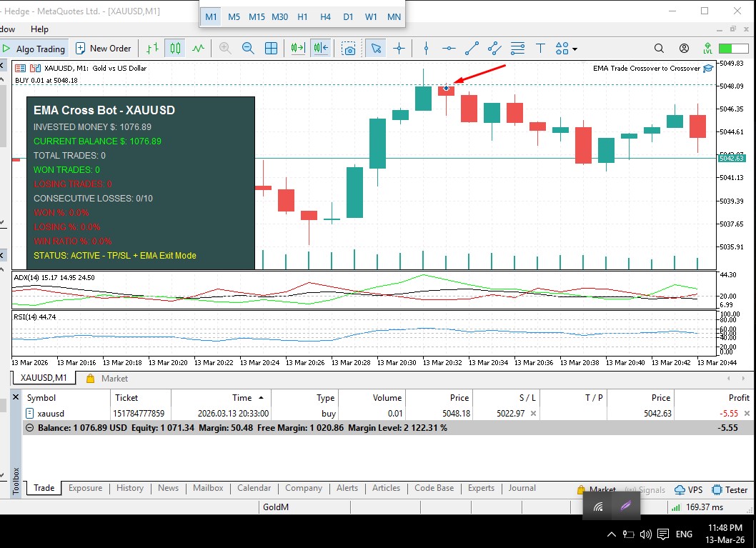This screenshot has height=548, width=756.
Task: Click the 169.37 ms connection status
Action: (x=697, y=507)
